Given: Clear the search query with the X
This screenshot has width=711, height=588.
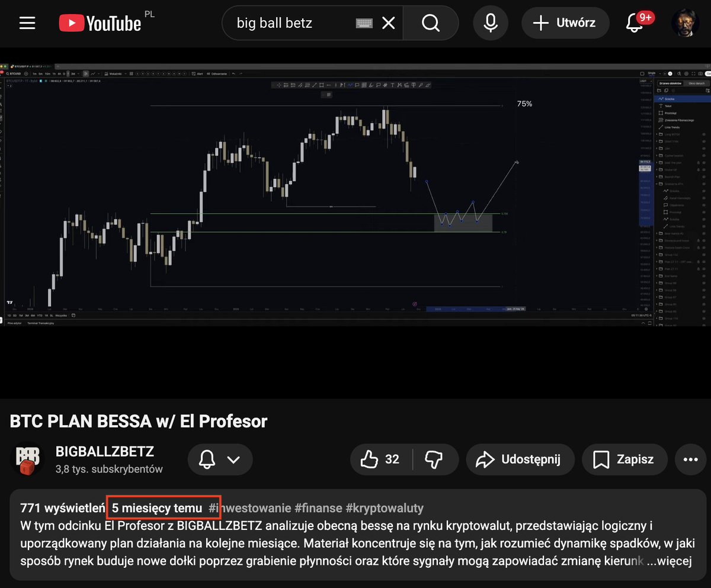Looking at the screenshot, I should click(388, 23).
